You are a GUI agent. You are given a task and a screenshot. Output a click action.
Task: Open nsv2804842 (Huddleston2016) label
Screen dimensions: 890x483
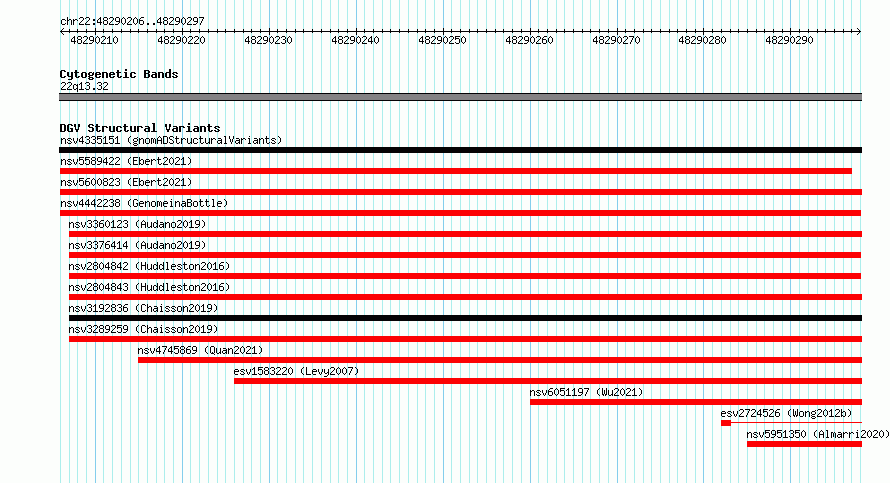click(x=149, y=266)
